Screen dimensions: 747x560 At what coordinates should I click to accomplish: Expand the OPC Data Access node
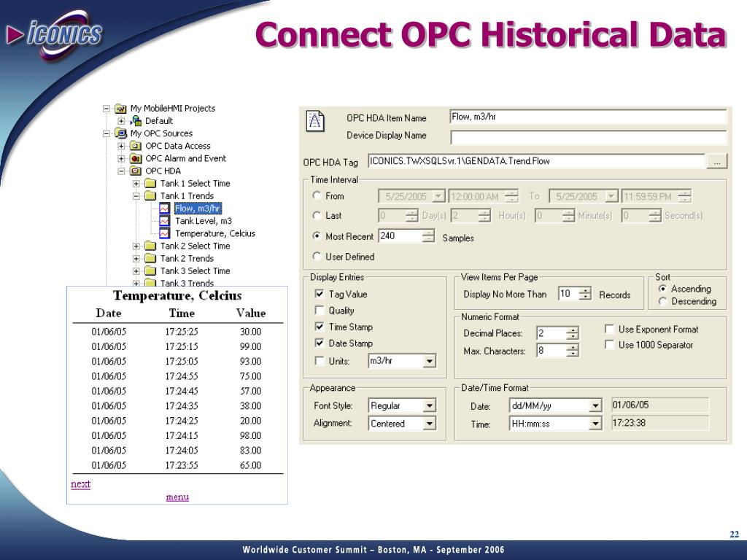coord(122,146)
